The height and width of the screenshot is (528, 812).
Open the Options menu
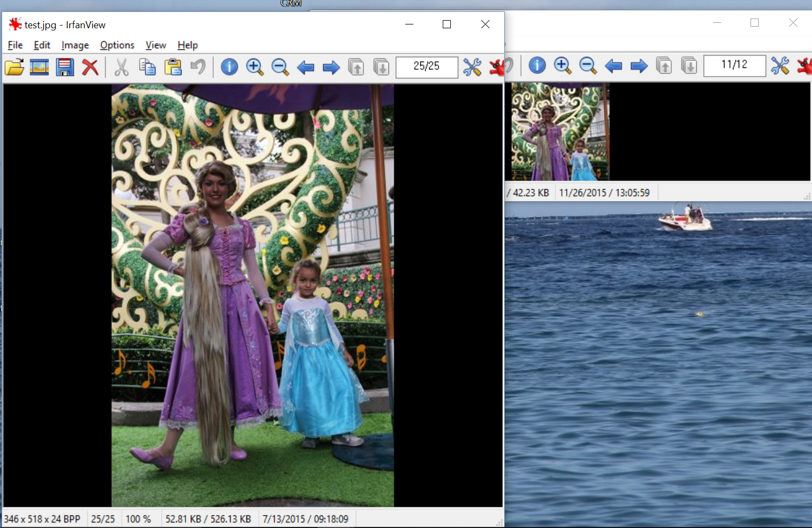[x=117, y=45]
